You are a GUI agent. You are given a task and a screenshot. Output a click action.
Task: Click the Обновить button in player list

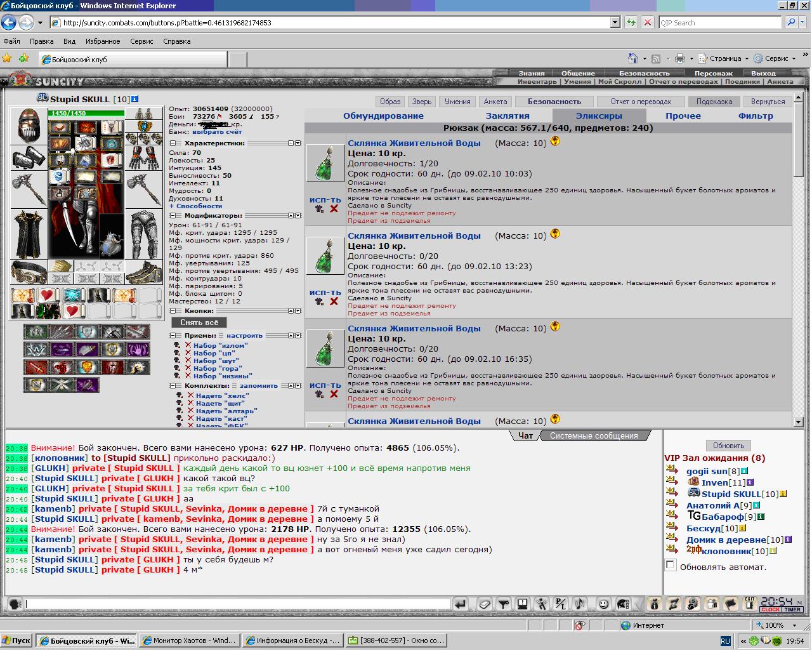pos(728,446)
